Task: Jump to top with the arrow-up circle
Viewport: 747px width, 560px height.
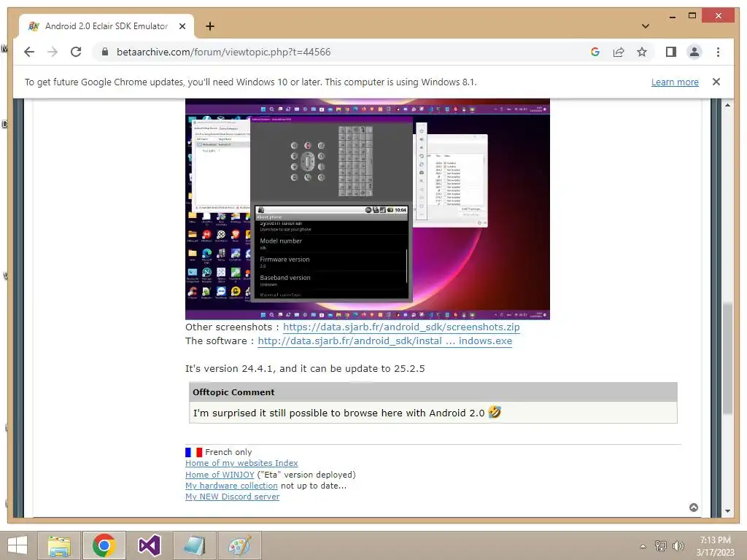Action: pyautogui.click(x=694, y=507)
